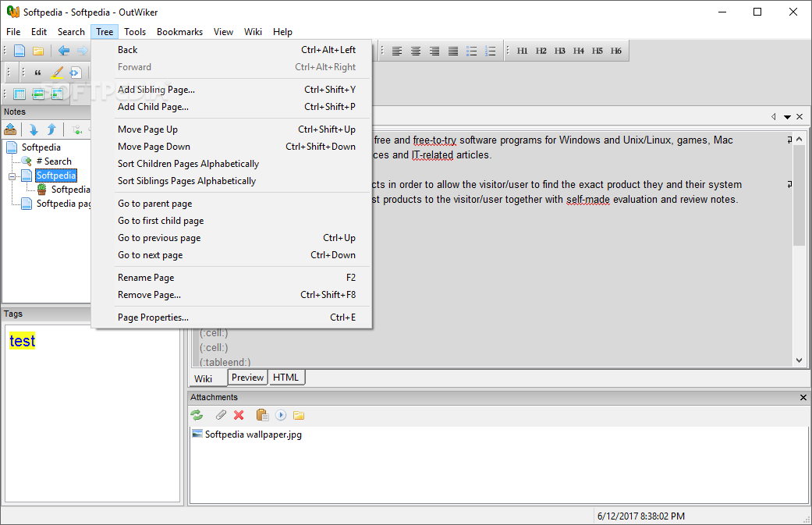Screen dimensions: 812x525
Task: Open the Edit menu
Action: 39,31
